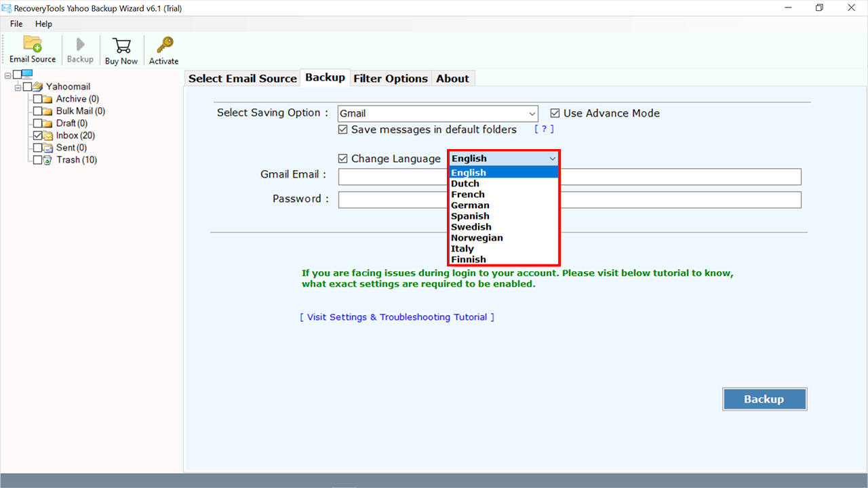Image resolution: width=868 pixels, height=488 pixels.
Task: Select Sent (0) tree label
Action: click(71, 148)
